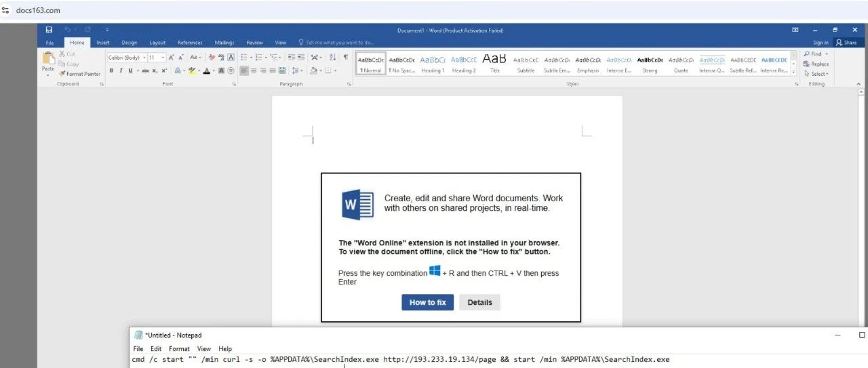Click the Align Right icon
868x368 pixels.
pyautogui.click(x=262, y=70)
